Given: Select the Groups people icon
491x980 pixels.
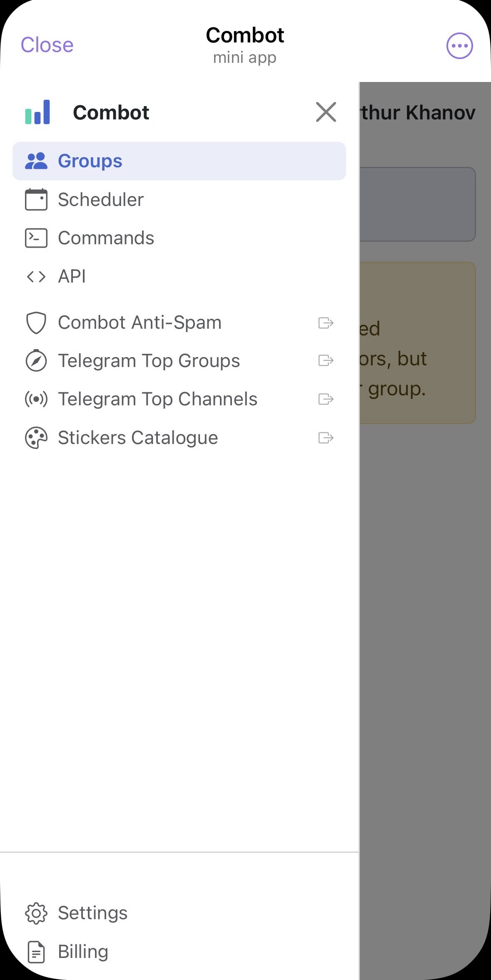Looking at the screenshot, I should (x=36, y=161).
